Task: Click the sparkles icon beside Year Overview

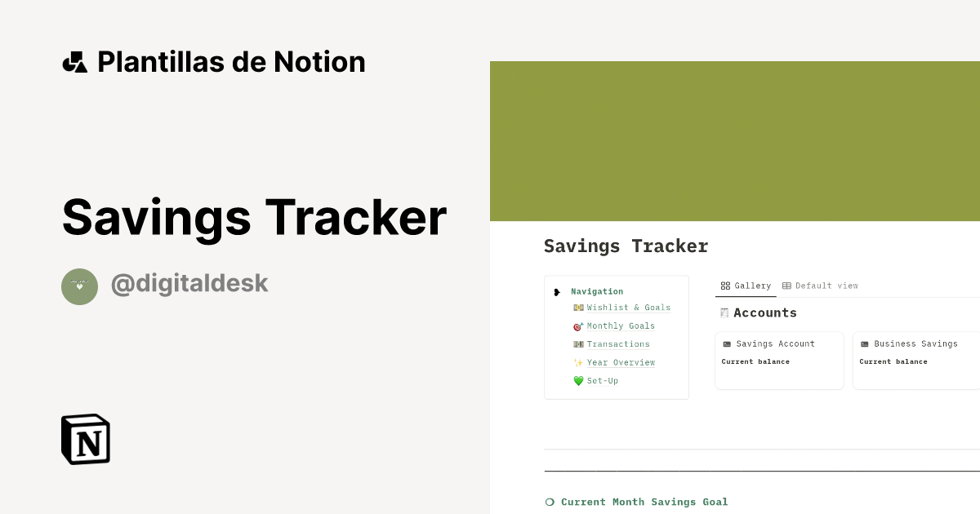Action: tap(577, 362)
